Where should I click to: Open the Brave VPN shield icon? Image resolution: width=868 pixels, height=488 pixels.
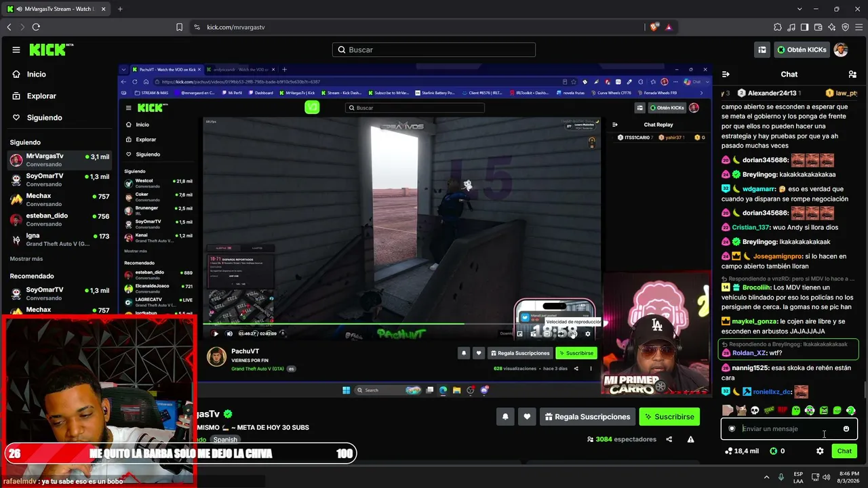click(846, 27)
